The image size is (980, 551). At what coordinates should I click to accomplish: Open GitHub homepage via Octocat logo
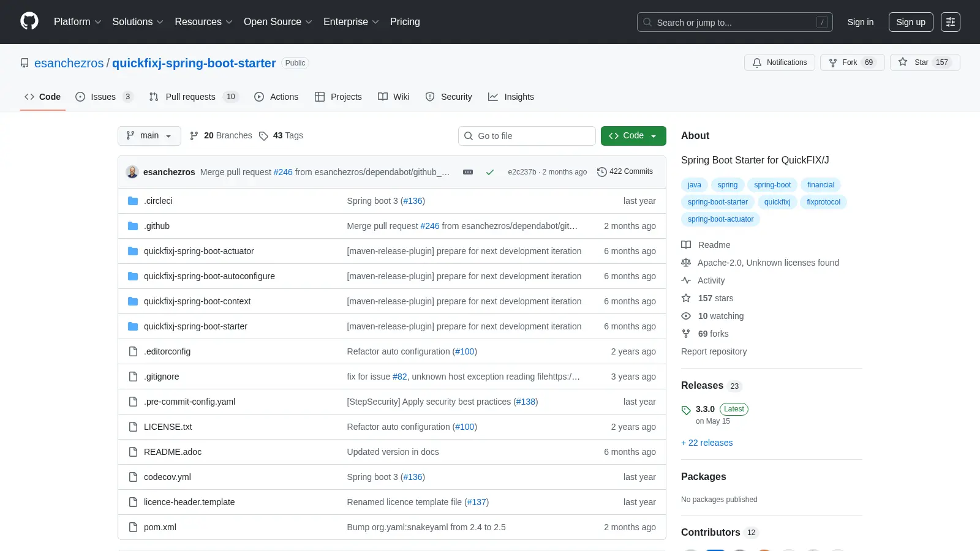click(29, 21)
